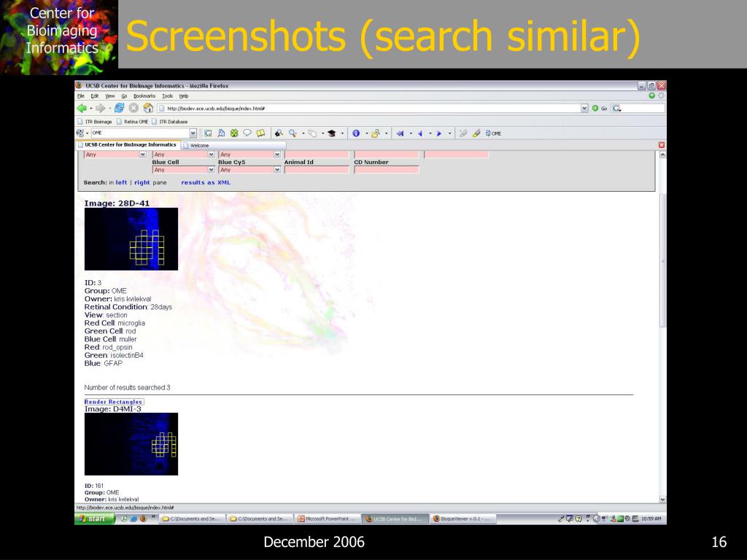This screenshot has height=560, width=747.
Task: Open the Any dropdown above Blue Cy5 label
Action: point(249,155)
